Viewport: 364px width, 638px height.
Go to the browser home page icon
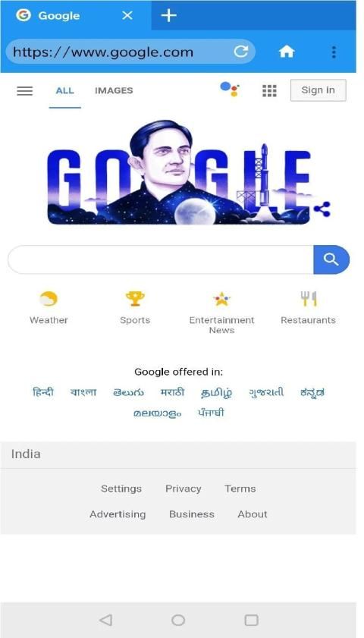click(x=287, y=52)
